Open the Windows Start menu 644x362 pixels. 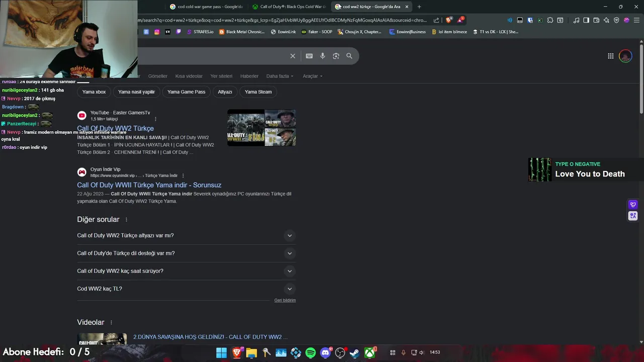221,353
